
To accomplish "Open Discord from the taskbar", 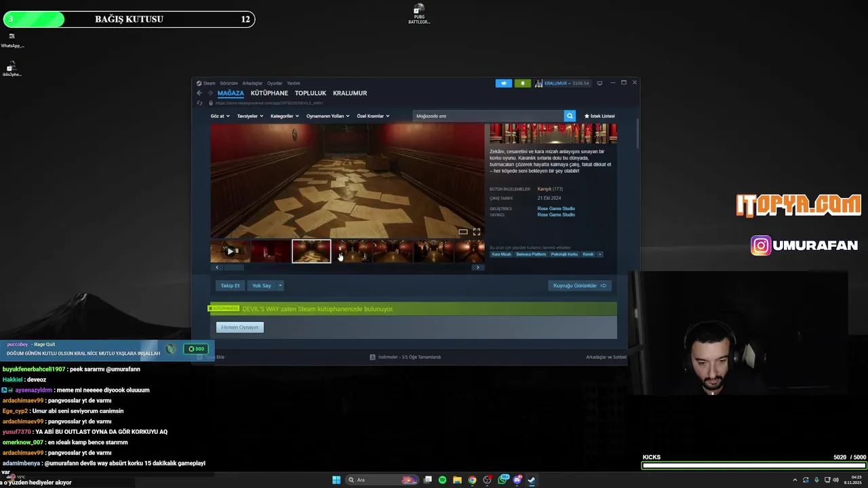I will pyautogui.click(x=517, y=480).
